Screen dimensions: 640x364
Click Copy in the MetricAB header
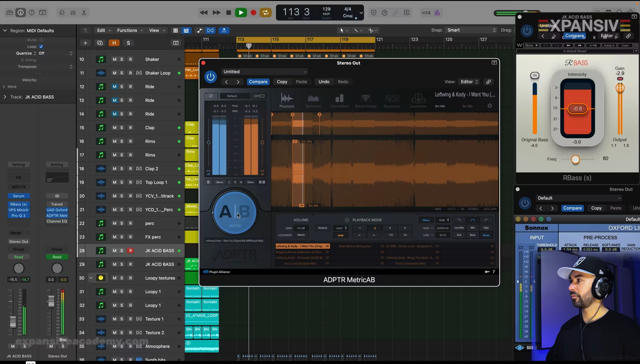(282, 82)
